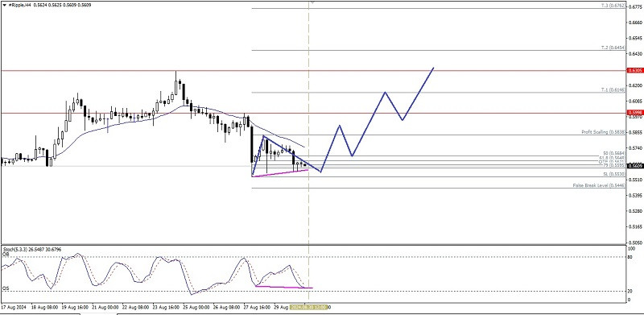Click the T.2 (0.6454) target level label
Viewport: 644px width, 315px height.
[x=613, y=48]
